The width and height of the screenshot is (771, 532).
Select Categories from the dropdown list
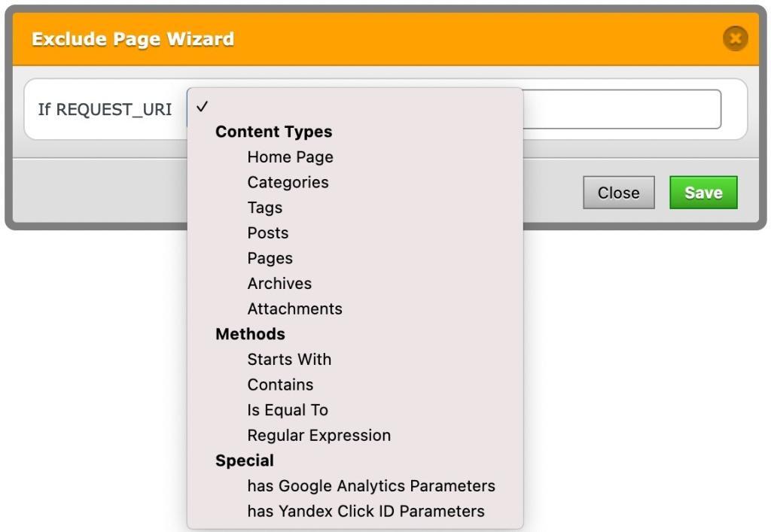288,182
